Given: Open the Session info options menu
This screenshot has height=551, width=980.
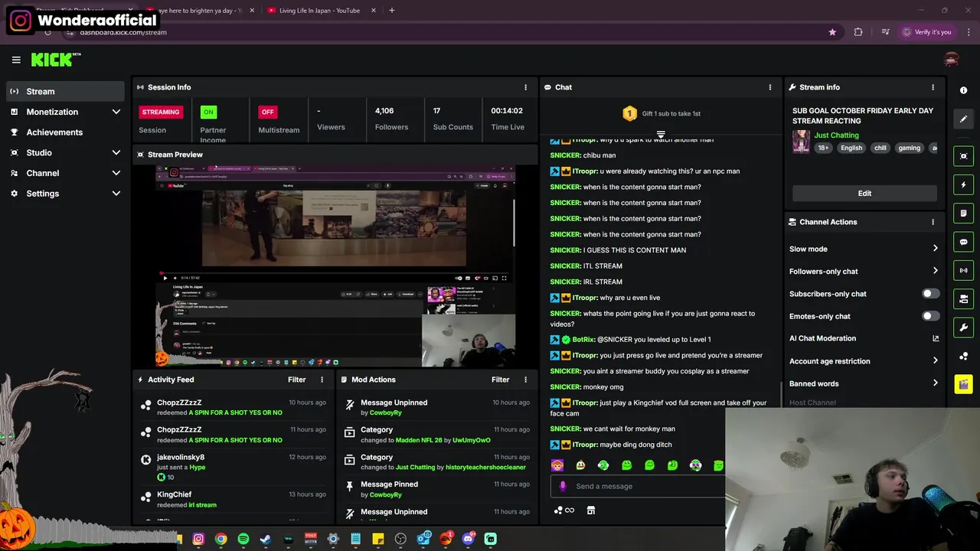Looking at the screenshot, I should coord(525,87).
